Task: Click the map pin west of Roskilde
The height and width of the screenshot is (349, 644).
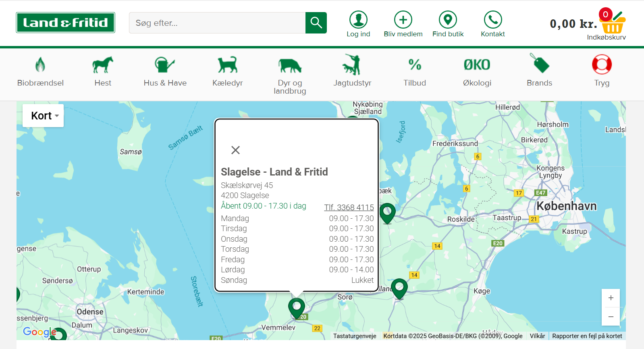Action: 387,213
